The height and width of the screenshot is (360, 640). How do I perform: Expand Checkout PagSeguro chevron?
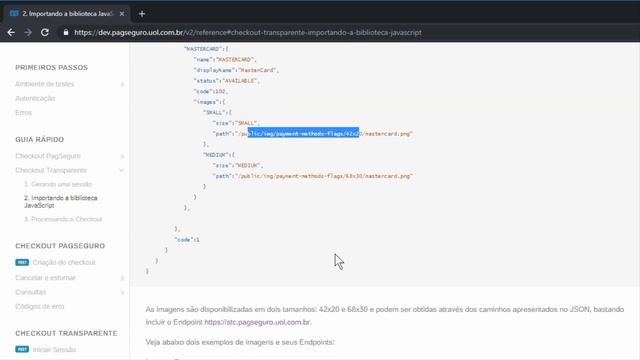tap(122, 156)
